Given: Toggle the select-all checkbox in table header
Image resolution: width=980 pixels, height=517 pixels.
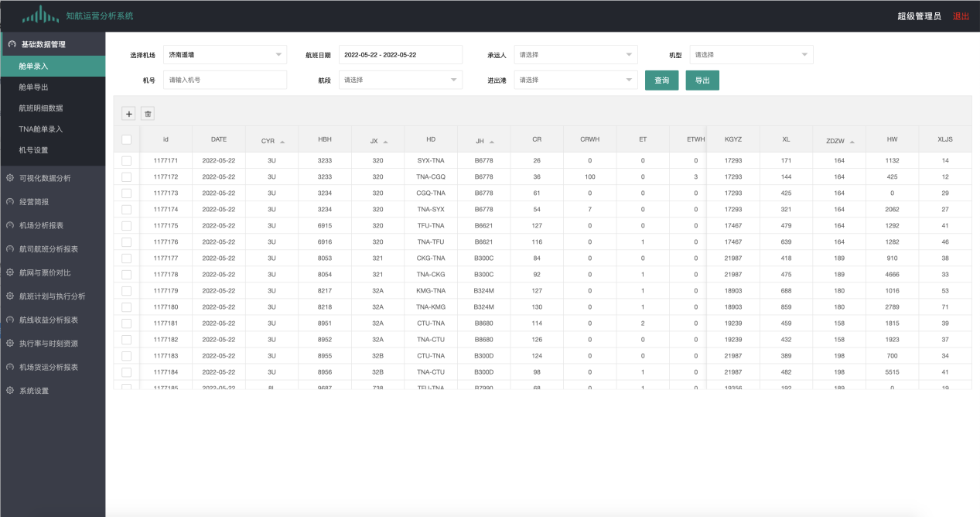Looking at the screenshot, I should 127,140.
